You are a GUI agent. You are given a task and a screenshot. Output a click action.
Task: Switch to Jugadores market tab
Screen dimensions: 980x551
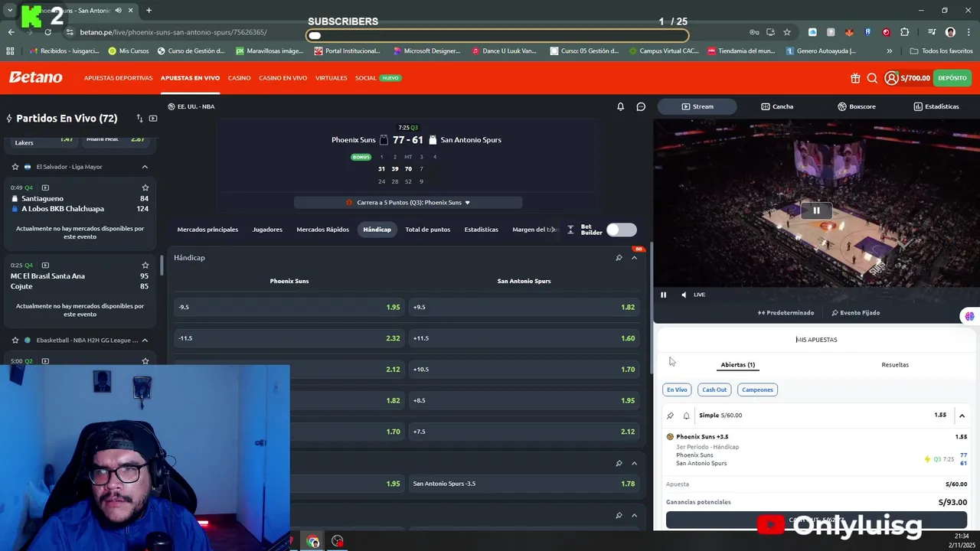click(x=267, y=230)
